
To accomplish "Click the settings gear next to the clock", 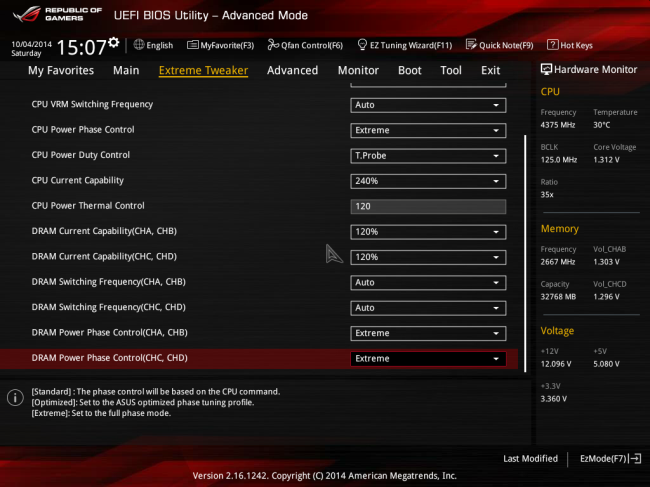I will 114,42.
